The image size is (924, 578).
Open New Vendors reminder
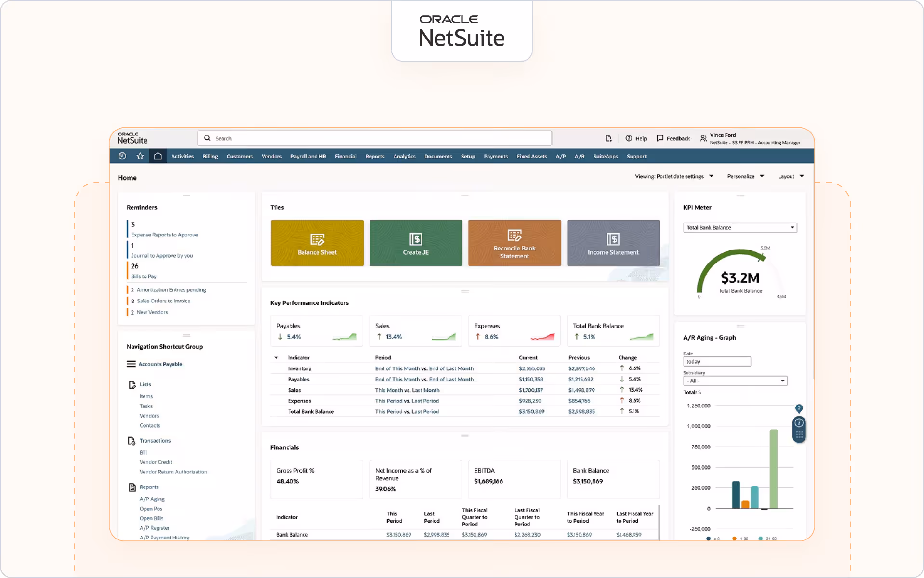(152, 312)
